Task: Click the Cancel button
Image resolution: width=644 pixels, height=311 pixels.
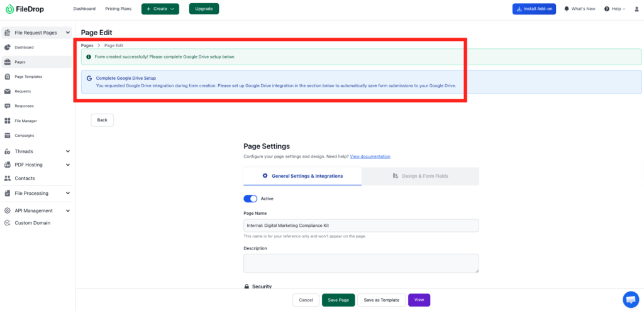Action: (x=306, y=300)
